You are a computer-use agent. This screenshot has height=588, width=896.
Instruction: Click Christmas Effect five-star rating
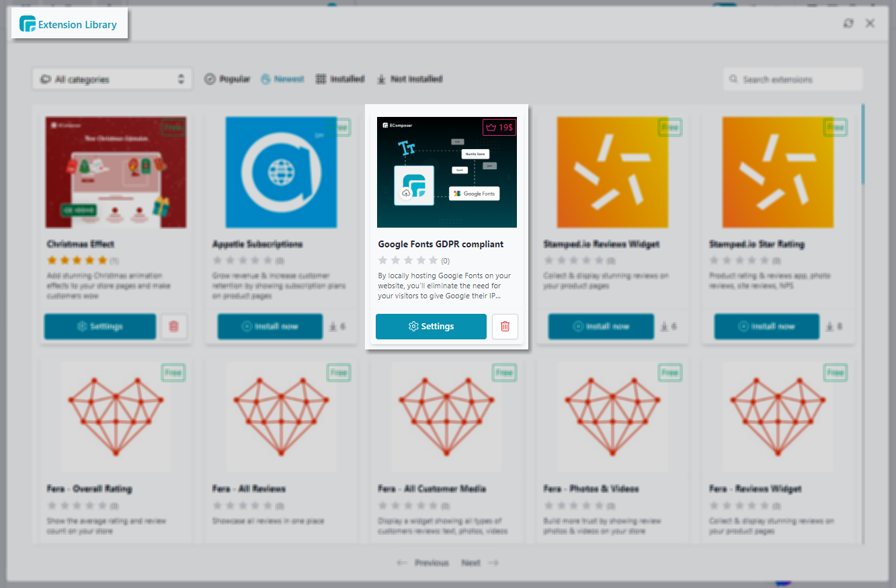[x=77, y=261]
